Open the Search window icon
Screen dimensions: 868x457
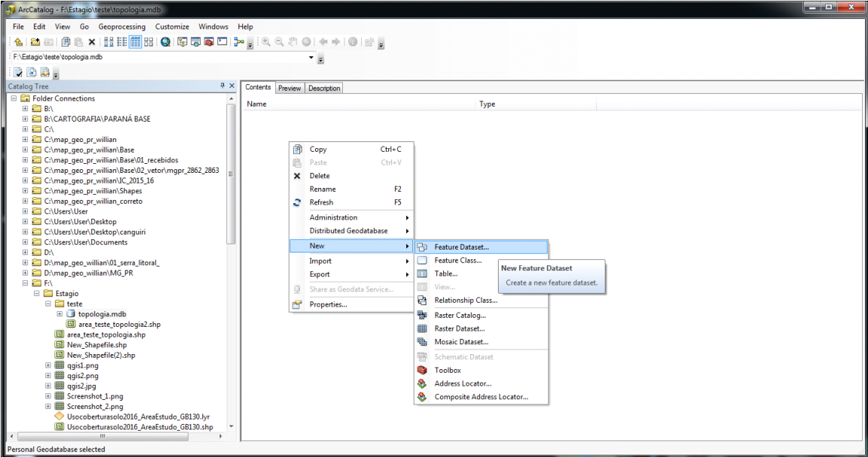(x=196, y=42)
